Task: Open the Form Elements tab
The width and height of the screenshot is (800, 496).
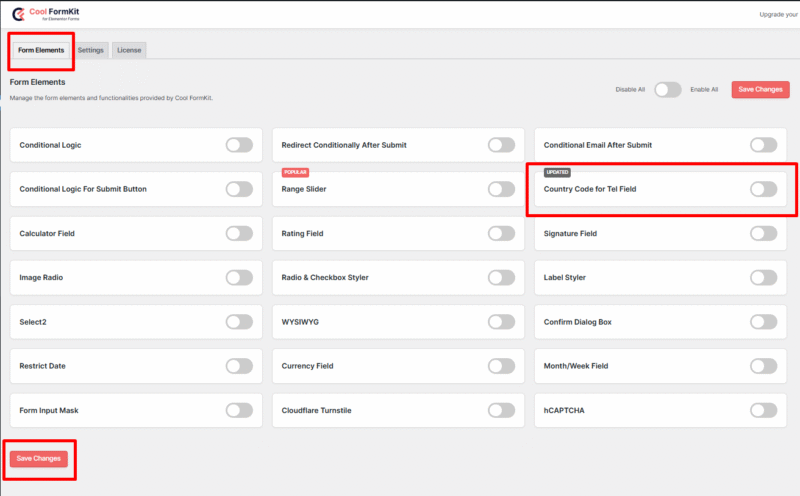Action: click(41, 50)
